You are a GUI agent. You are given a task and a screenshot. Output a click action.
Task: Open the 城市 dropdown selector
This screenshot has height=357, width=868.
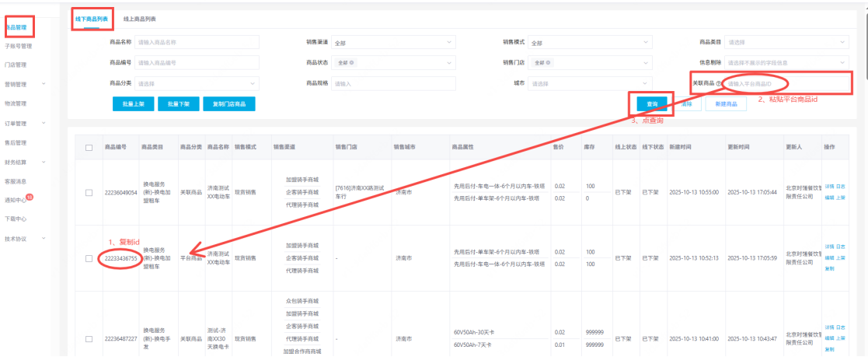click(x=591, y=83)
